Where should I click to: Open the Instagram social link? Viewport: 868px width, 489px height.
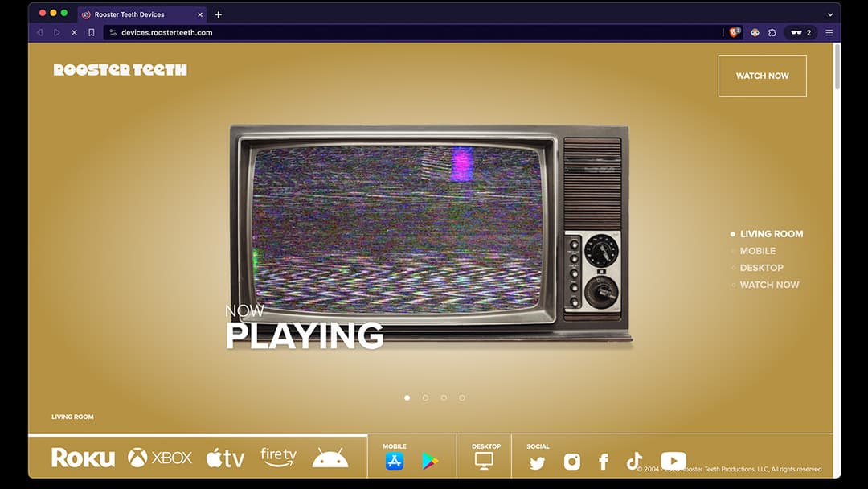[x=572, y=462]
